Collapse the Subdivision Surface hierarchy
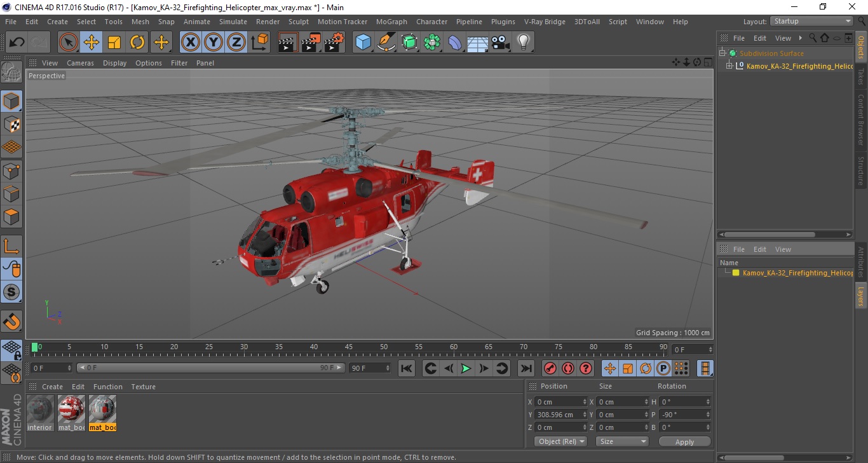This screenshot has height=463, width=868. pos(722,53)
